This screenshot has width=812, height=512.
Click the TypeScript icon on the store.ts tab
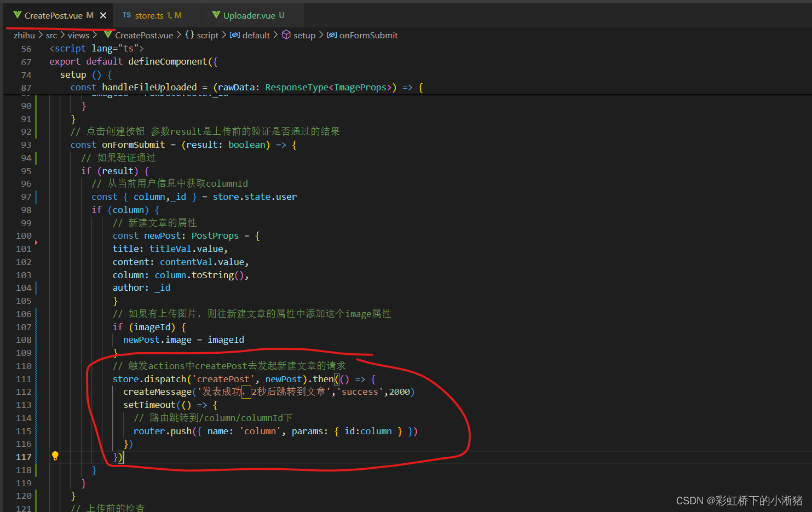(126, 15)
